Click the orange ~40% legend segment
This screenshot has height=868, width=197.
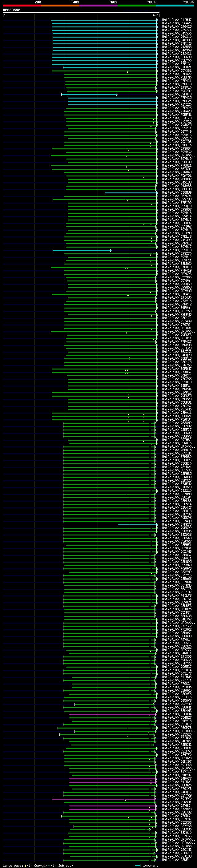[x=60, y=6]
